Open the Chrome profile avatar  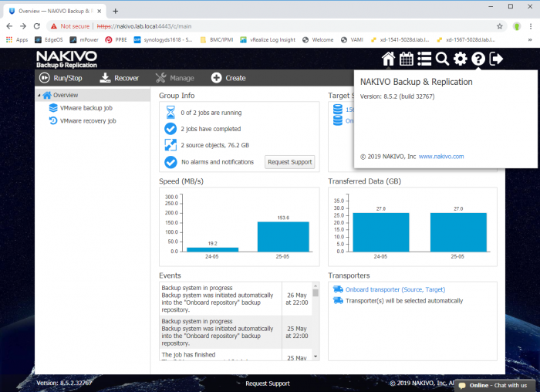pos(516,26)
